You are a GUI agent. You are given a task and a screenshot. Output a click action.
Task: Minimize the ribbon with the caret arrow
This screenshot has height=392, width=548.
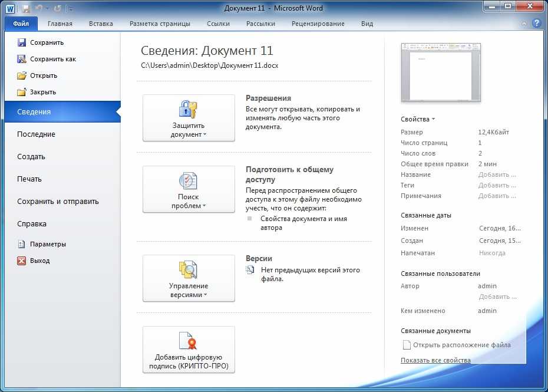coord(524,24)
